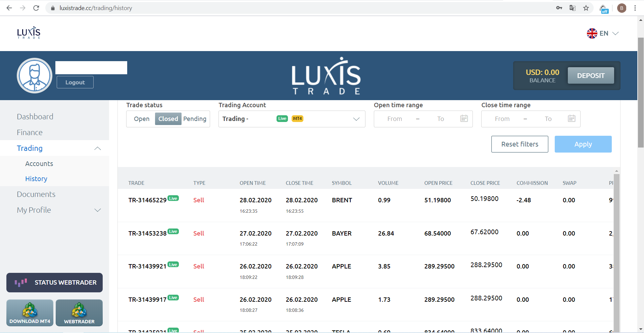Viewport: 644px width, 333px height.
Task: Click the Logout button
Action: click(x=75, y=82)
